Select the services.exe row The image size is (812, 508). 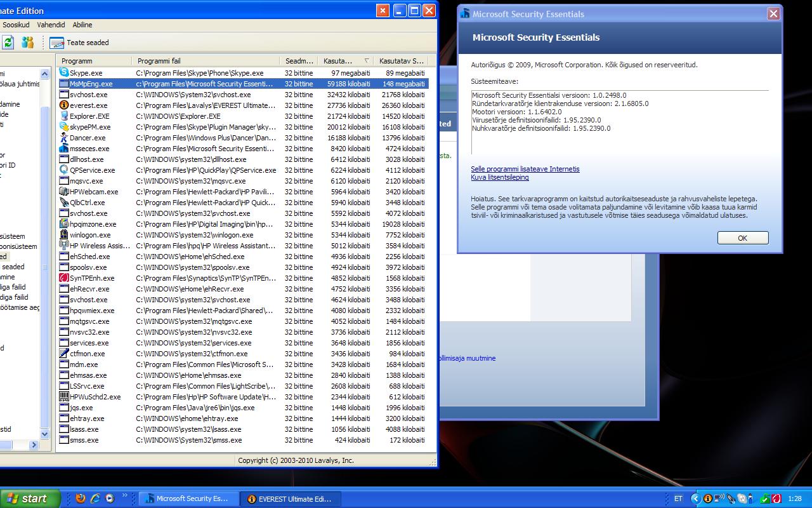[243, 343]
